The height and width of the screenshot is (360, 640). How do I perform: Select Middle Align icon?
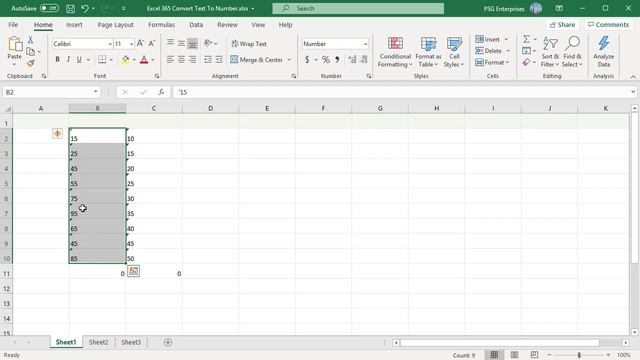(x=181, y=43)
